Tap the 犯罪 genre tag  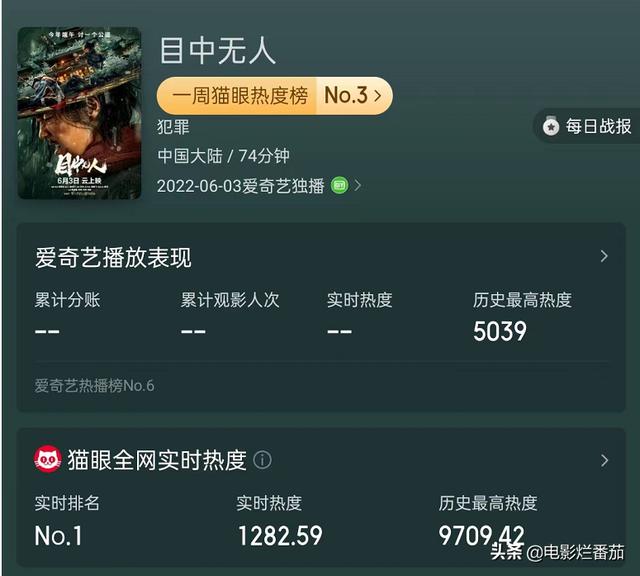pos(173,127)
